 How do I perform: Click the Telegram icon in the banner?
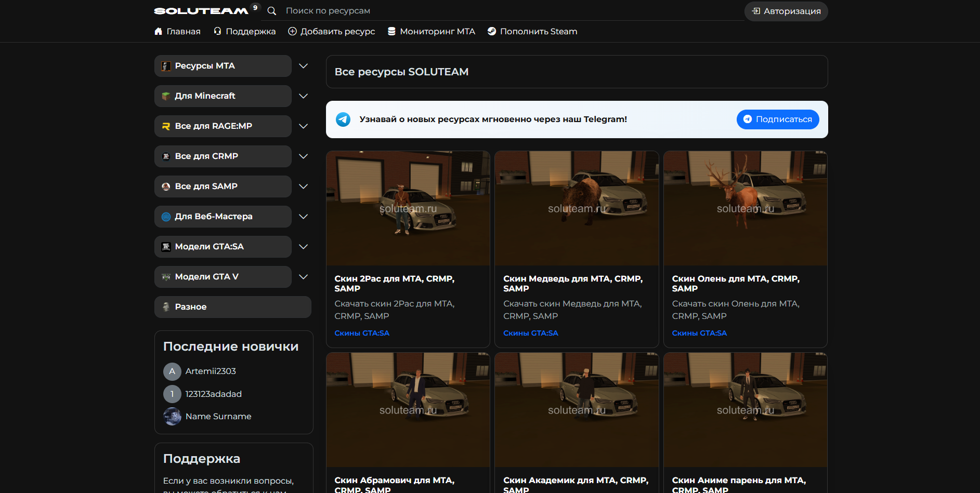343,119
